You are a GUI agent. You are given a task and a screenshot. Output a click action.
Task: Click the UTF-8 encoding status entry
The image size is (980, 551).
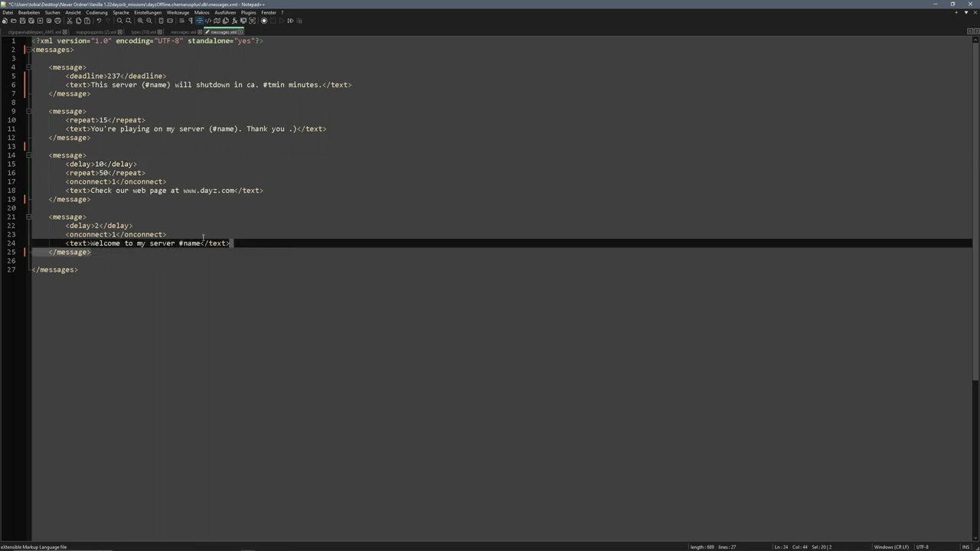pos(922,547)
